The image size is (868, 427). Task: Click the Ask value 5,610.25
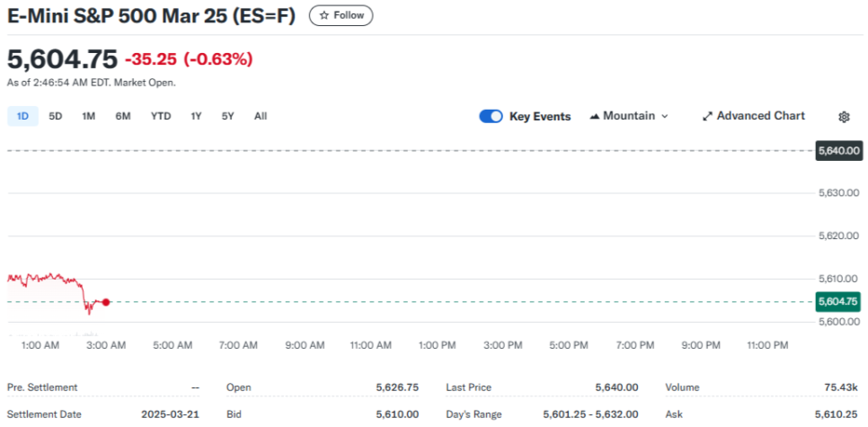[x=837, y=414]
